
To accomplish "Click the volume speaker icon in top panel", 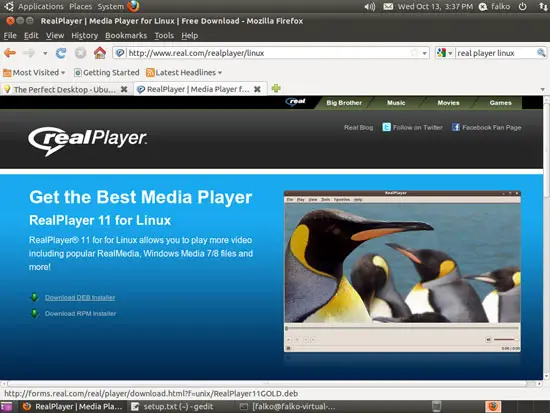I will coord(370,6).
